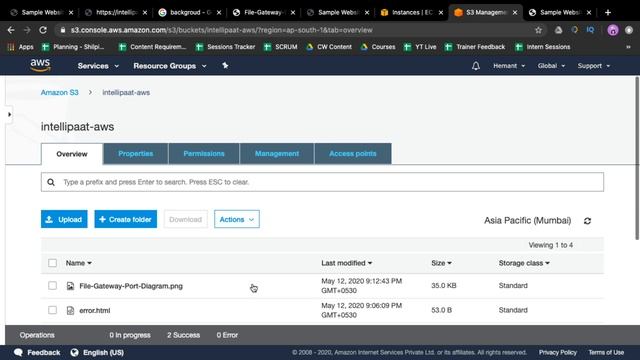This screenshot has width=640, height=360.
Task: Go to the Amazon S3 breadcrumb link
Action: click(x=60, y=93)
